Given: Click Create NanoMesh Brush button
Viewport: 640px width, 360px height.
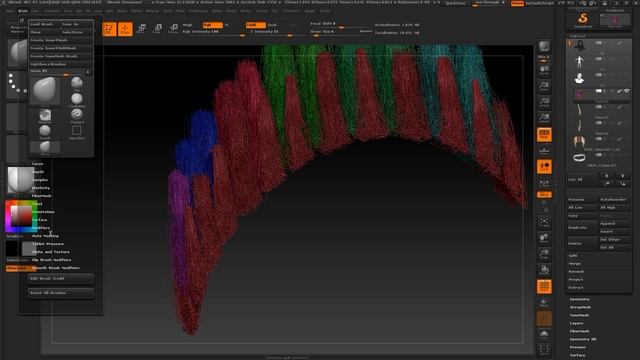Looking at the screenshot, I should pos(61,56).
